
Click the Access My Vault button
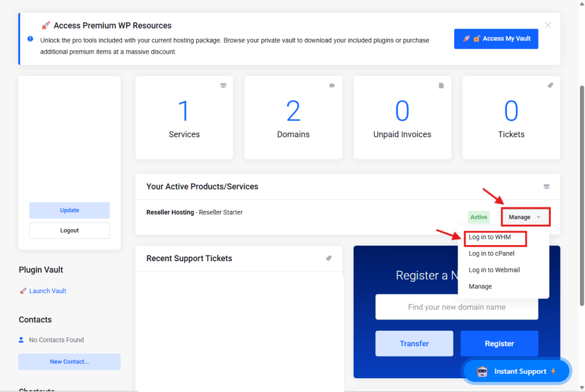496,39
